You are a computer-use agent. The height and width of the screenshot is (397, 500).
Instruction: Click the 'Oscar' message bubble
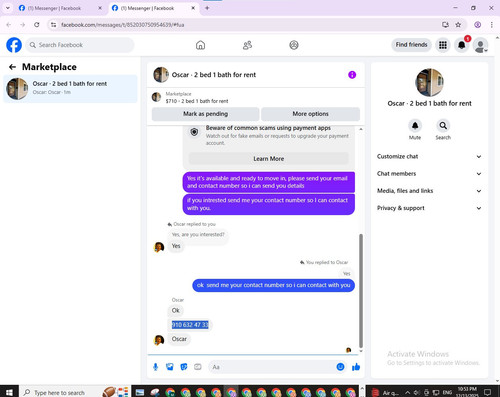coord(179,339)
